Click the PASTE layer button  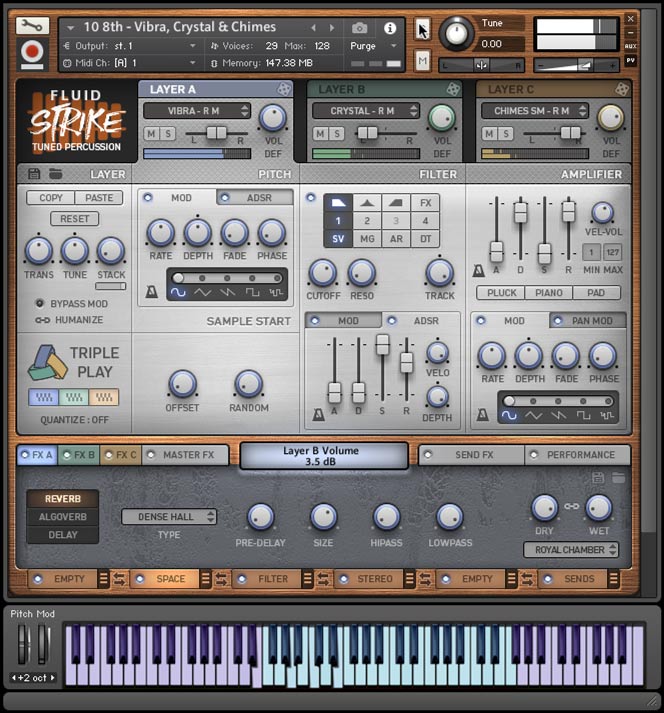click(x=99, y=198)
